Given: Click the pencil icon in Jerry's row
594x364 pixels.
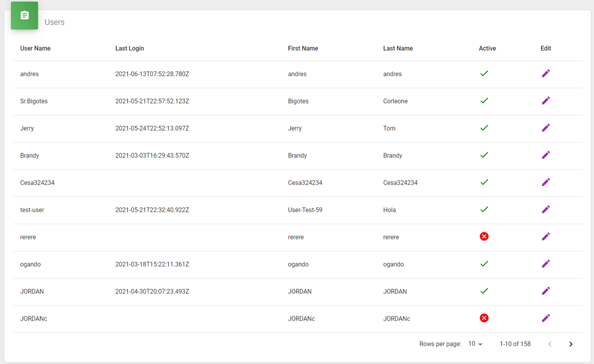Looking at the screenshot, I should [x=545, y=128].
